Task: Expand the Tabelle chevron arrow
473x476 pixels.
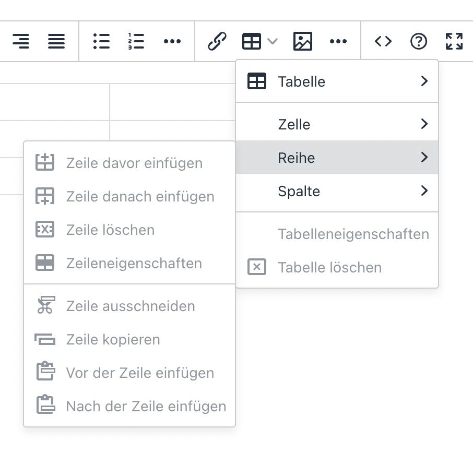Action: (424, 81)
